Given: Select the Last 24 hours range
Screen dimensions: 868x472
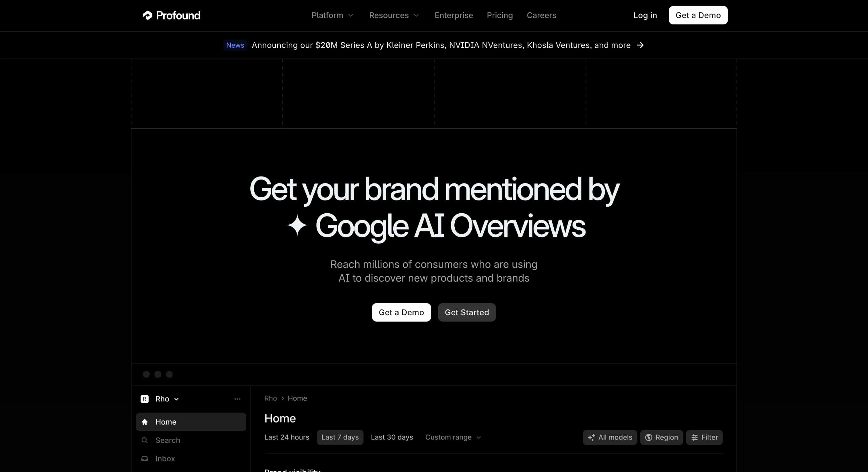Looking at the screenshot, I should [x=286, y=437].
